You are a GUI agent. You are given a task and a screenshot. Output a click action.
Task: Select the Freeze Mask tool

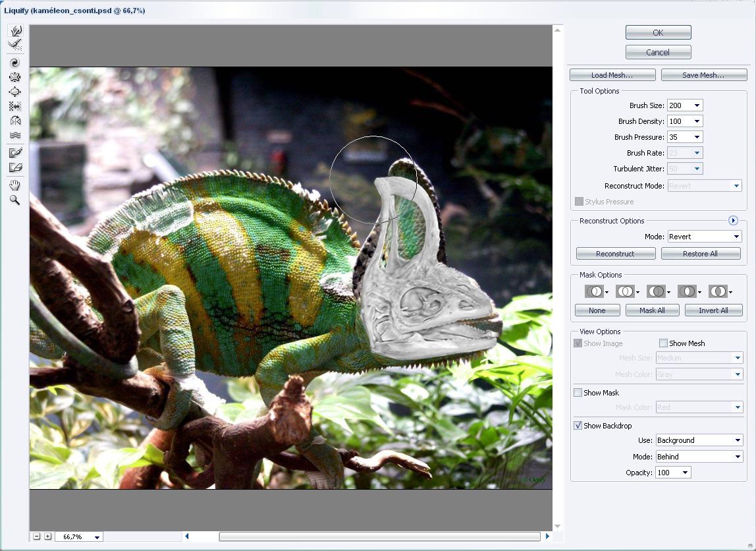point(15,152)
